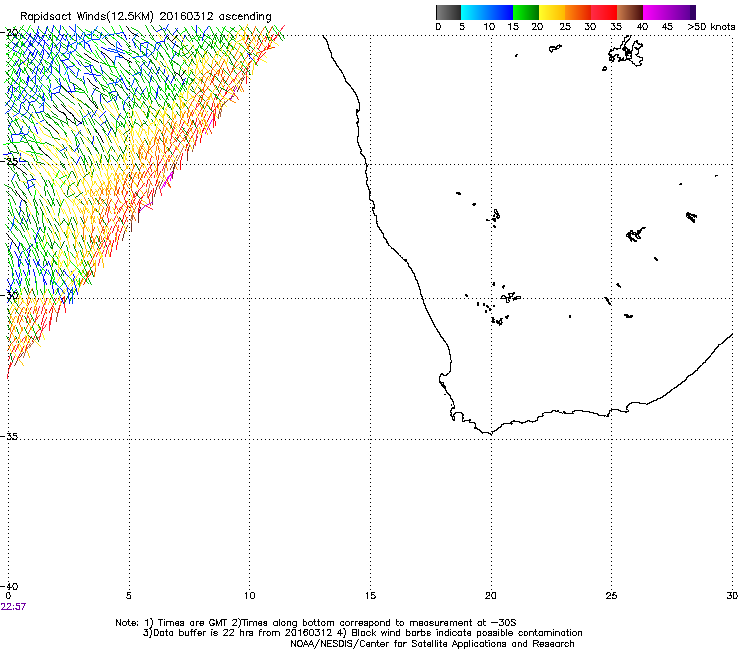Click the -40 latitude axis label
Viewport: 740px width, 650px height.
click(x=9, y=586)
